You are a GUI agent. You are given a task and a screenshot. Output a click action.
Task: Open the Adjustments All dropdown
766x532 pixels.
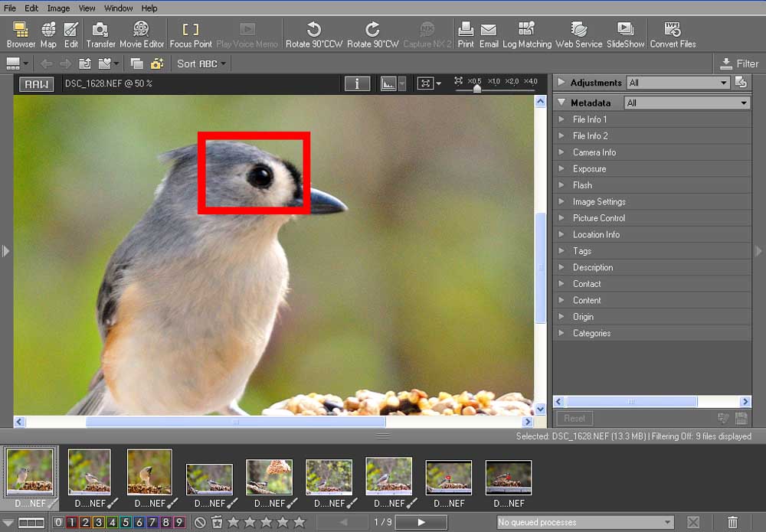click(x=677, y=83)
